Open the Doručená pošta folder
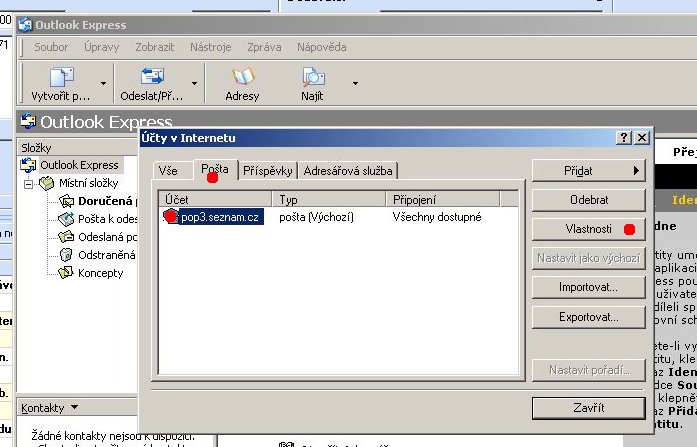This screenshot has width=697, height=447. click(x=107, y=201)
